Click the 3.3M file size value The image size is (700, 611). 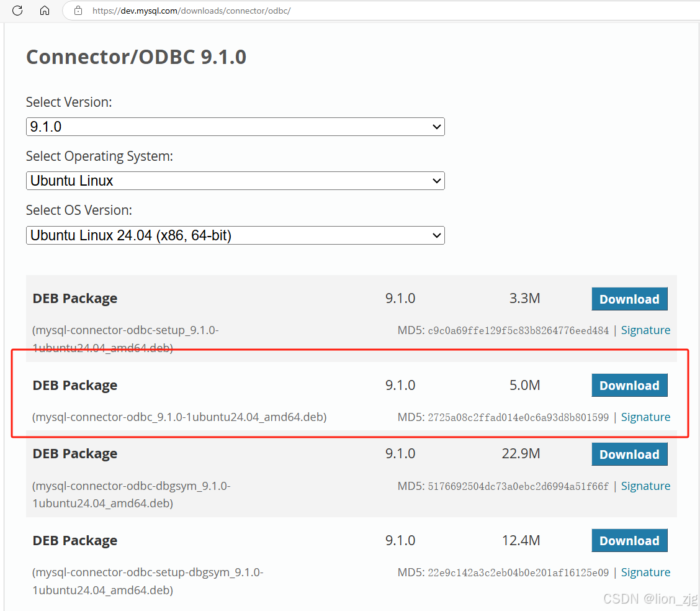(524, 298)
